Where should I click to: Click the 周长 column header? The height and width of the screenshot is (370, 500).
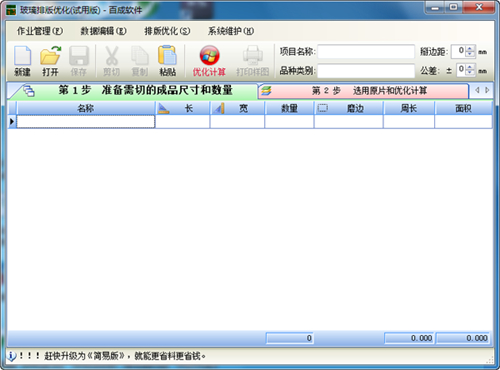click(409, 108)
